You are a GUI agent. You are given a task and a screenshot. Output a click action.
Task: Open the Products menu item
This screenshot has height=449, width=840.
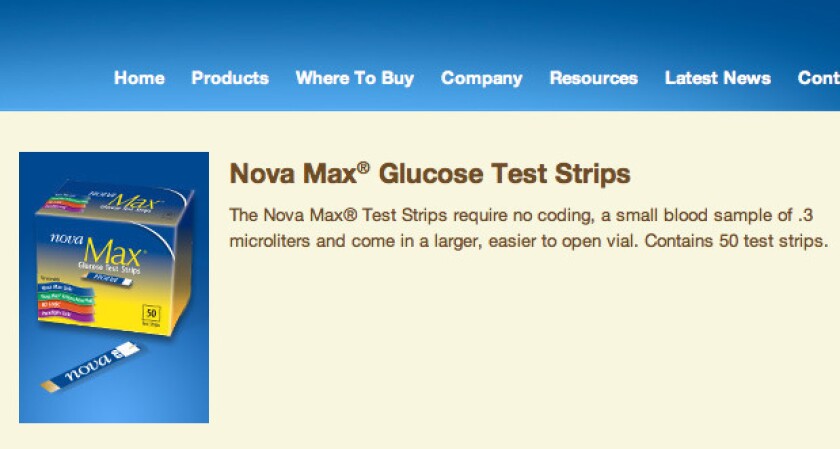(x=230, y=78)
